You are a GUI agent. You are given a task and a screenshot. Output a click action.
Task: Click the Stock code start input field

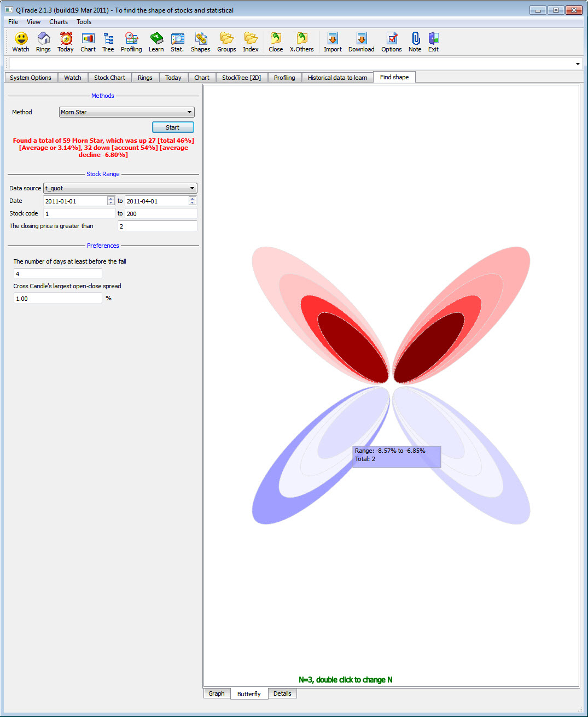pos(79,213)
